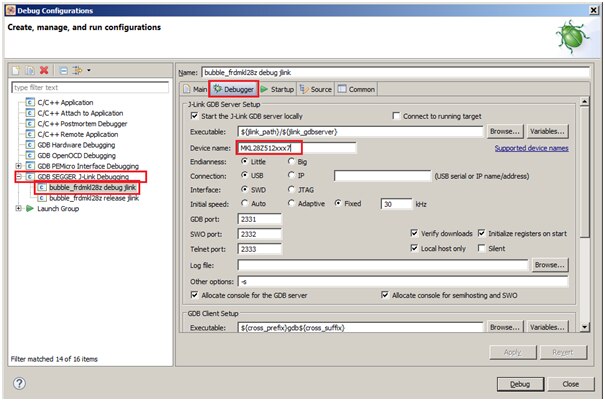Screen dimensions: 605x401
Task: Open the filter launch configurations icon menu
Action: coord(78,70)
